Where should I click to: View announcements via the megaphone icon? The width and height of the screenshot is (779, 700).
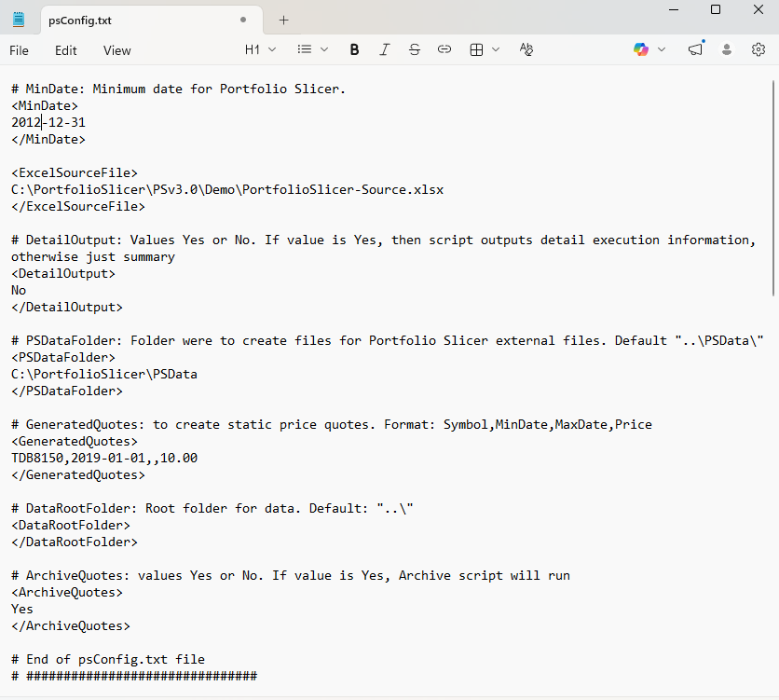695,49
